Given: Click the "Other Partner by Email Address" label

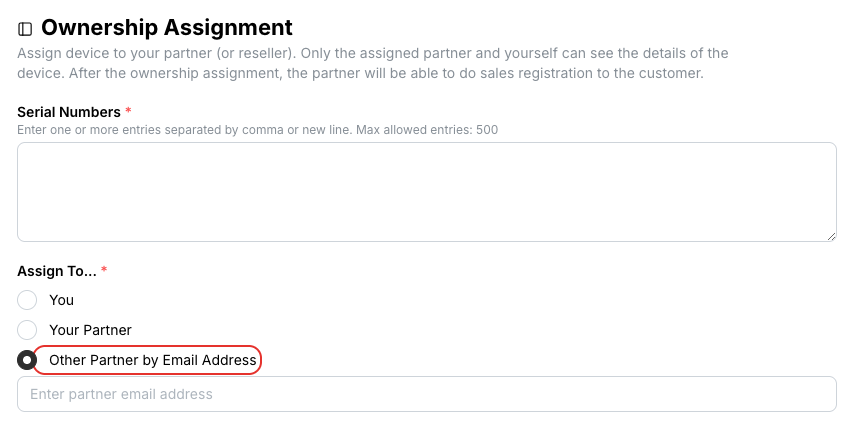Looking at the screenshot, I should 152,360.
